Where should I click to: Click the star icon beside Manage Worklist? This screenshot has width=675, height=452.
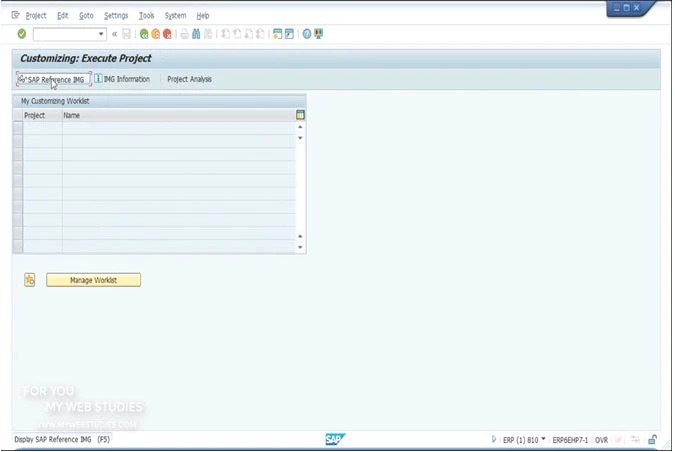click(29, 280)
